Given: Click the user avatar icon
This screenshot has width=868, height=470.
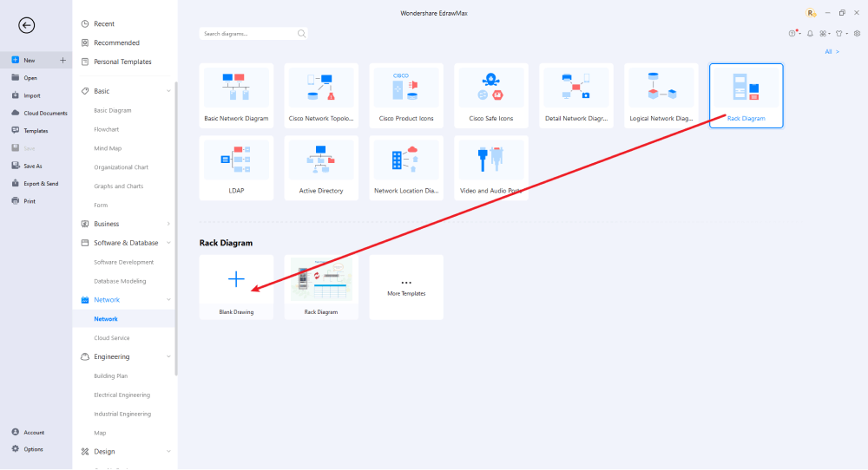Looking at the screenshot, I should pos(811,13).
